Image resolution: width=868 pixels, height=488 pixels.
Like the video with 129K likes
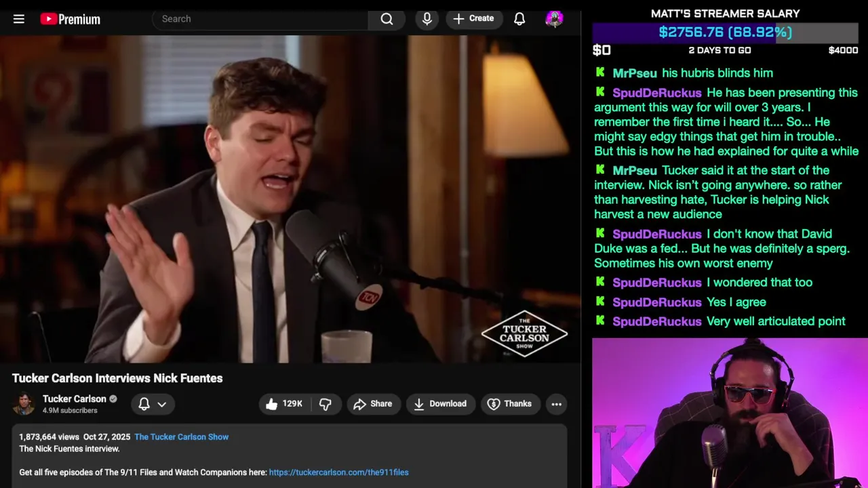coord(284,404)
